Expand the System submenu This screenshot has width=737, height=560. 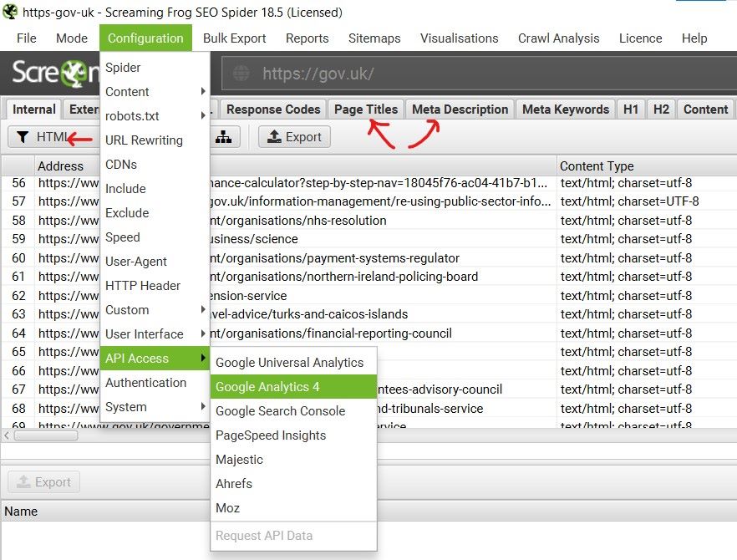click(125, 406)
